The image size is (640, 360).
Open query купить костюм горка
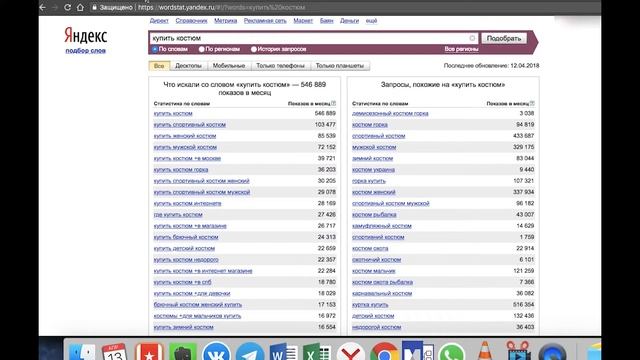(181, 169)
